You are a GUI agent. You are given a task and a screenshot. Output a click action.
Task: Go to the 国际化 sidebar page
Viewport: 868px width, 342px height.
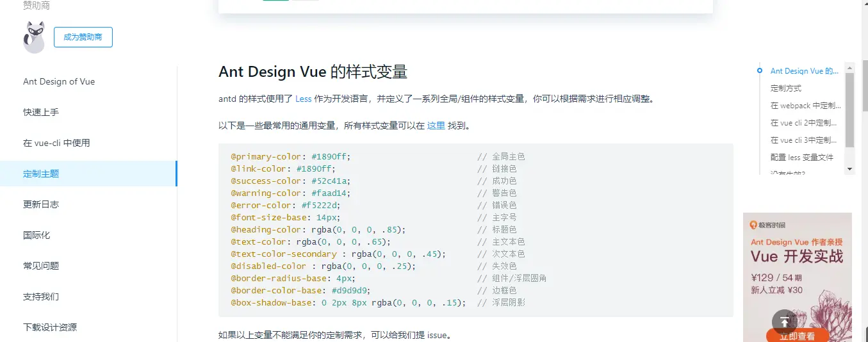coord(37,235)
